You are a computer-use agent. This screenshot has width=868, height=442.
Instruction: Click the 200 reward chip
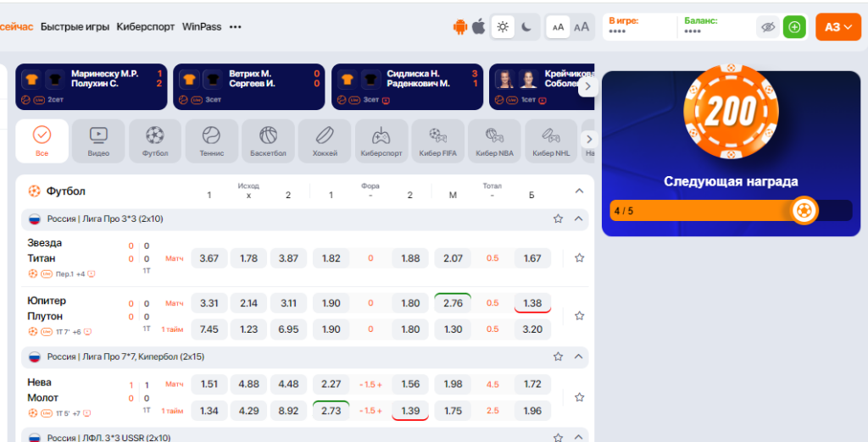click(731, 111)
